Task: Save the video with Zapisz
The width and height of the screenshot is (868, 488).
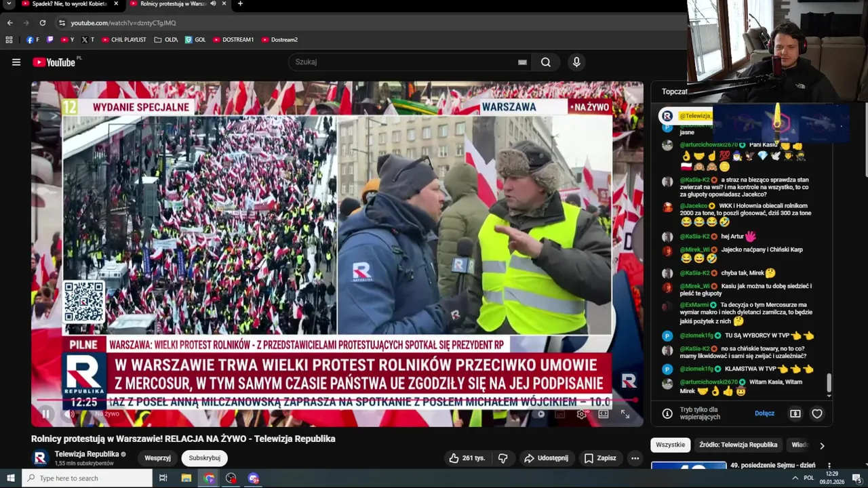Action: [x=600, y=458]
